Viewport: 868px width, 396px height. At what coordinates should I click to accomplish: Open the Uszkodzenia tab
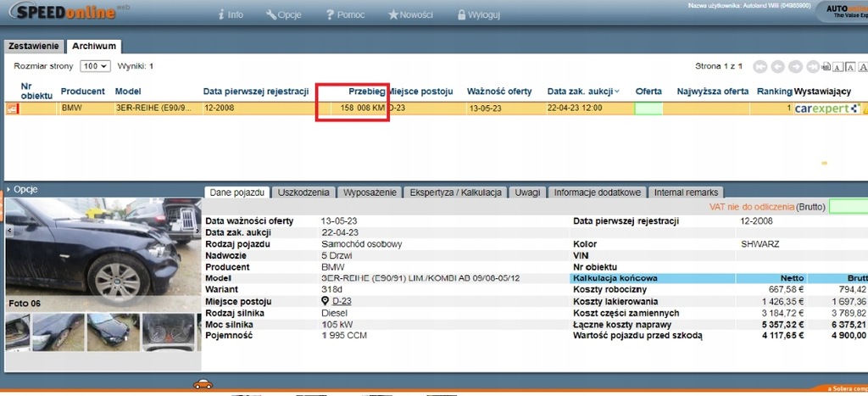304,192
